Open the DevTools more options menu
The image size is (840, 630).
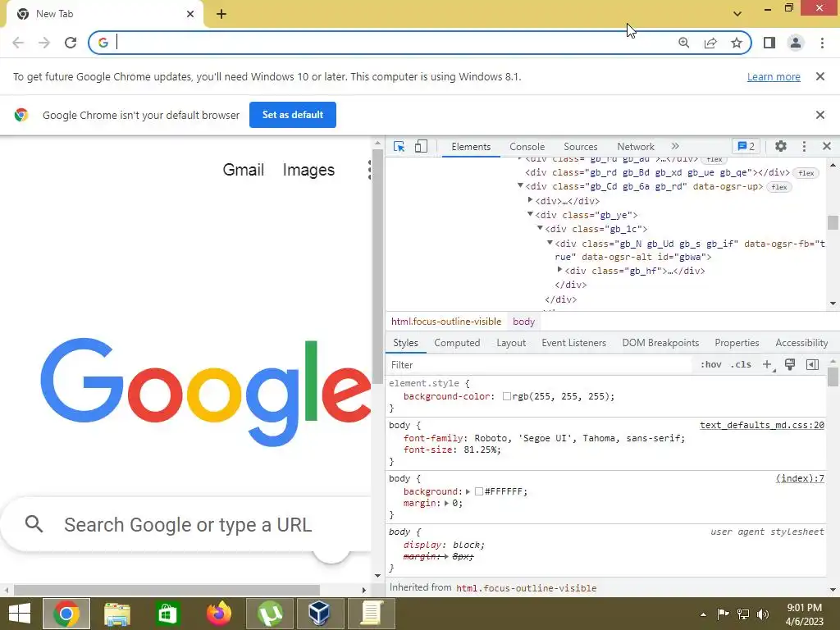(x=804, y=146)
